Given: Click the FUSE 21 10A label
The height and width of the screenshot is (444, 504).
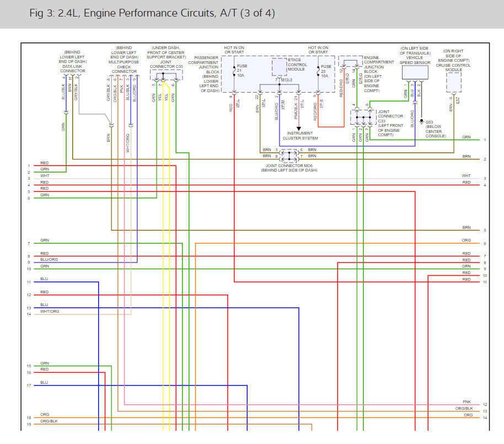Looking at the screenshot, I should (x=242, y=71).
